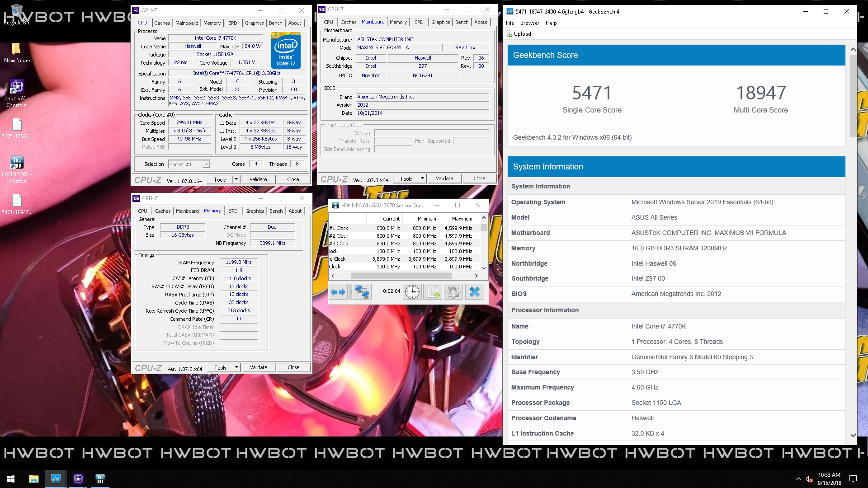
Task: Switch to HWiNFO64 in the taskbar
Action: click(100, 479)
